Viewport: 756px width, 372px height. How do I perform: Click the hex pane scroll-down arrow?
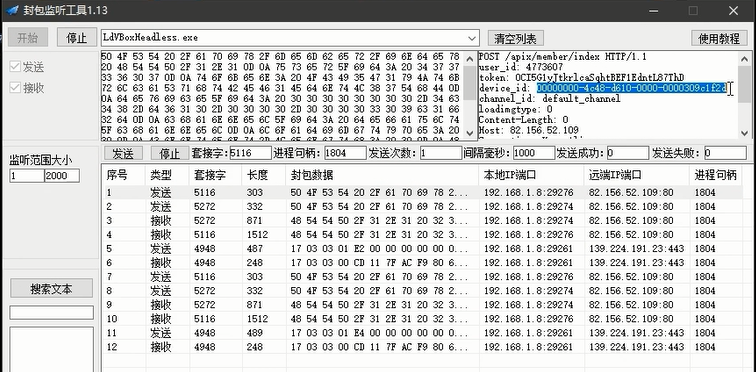(469, 132)
